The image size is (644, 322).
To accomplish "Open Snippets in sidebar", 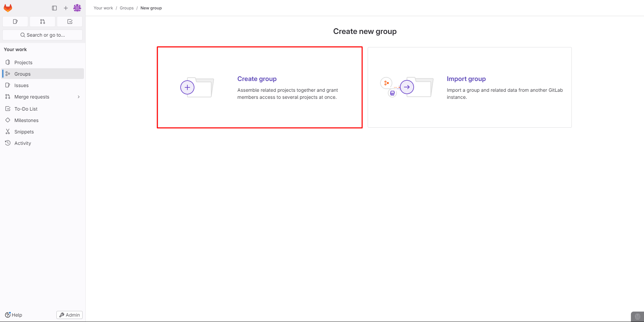I will (x=24, y=132).
